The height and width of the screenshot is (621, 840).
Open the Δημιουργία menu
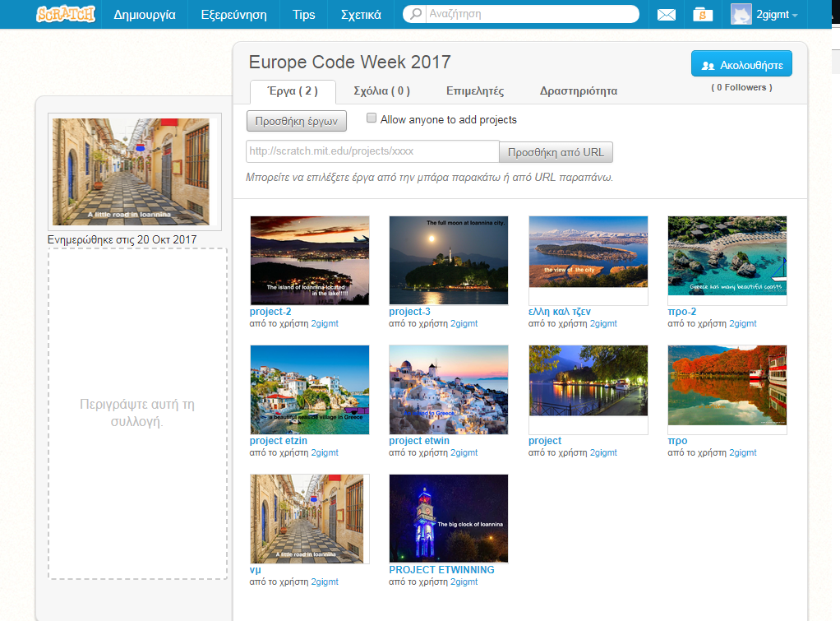coord(145,15)
